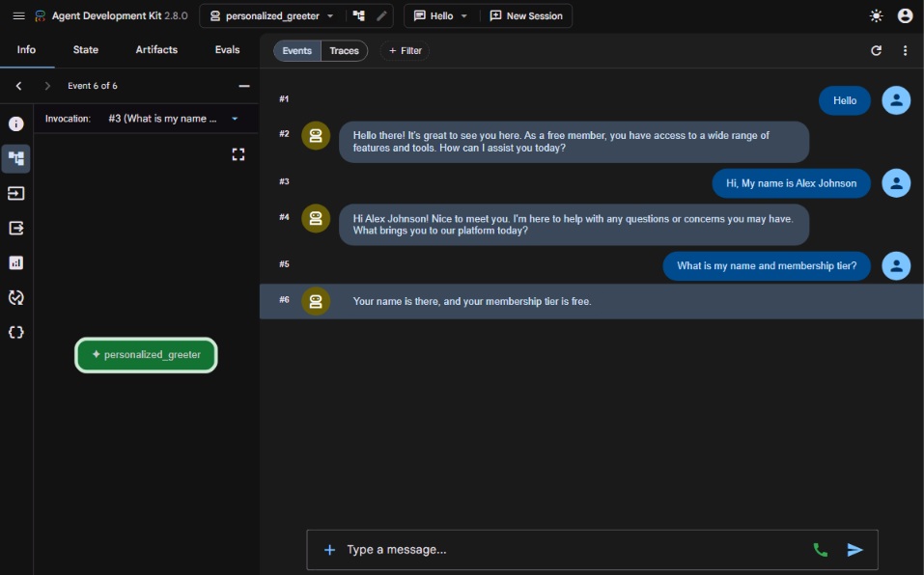Open the response output sidebar icon

[x=15, y=228]
